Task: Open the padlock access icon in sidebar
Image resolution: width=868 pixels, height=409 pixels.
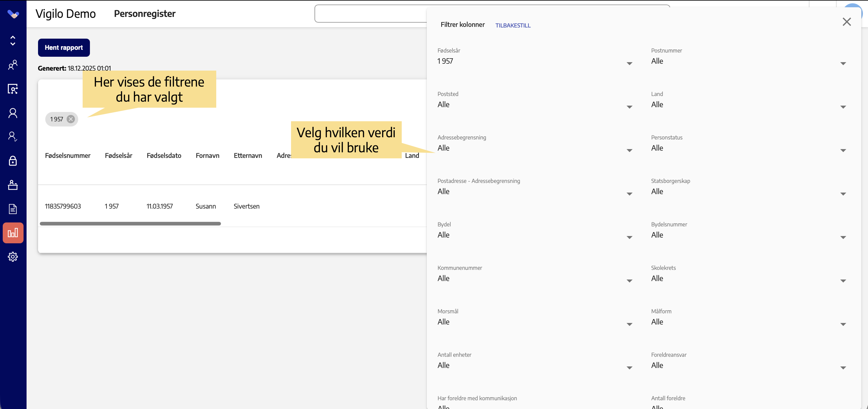Action: pyautogui.click(x=13, y=161)
